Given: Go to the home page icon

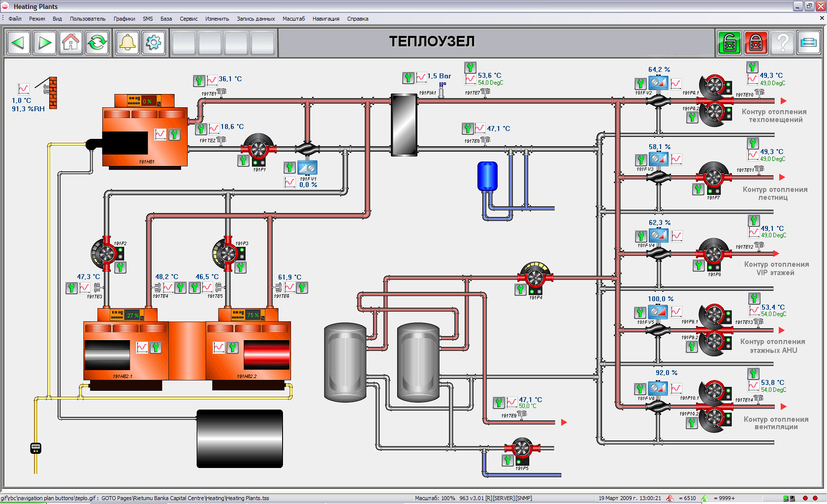Looking at the screenshot, I should (x=71, y=43).
